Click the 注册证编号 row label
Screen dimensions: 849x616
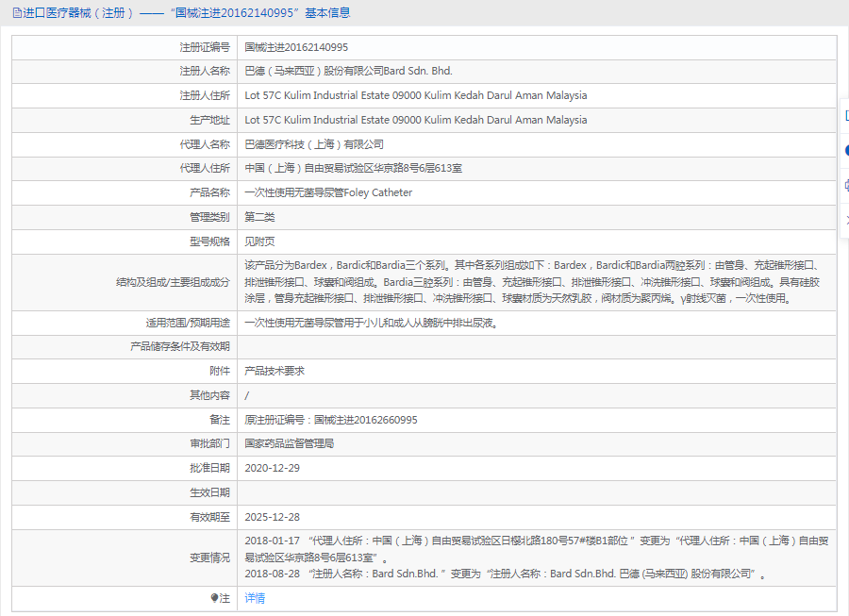(205, 47)
